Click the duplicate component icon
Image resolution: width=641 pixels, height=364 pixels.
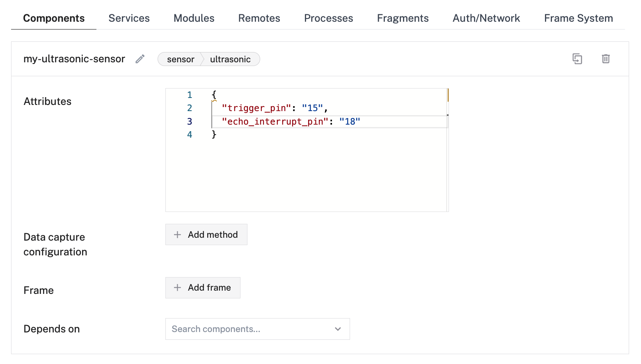[577, 59]
